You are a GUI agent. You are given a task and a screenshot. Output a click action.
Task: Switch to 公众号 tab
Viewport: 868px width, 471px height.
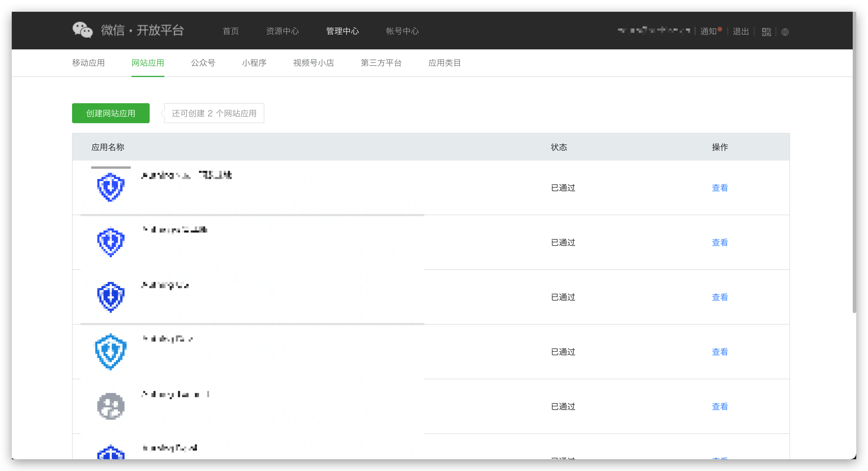[203, 63]
